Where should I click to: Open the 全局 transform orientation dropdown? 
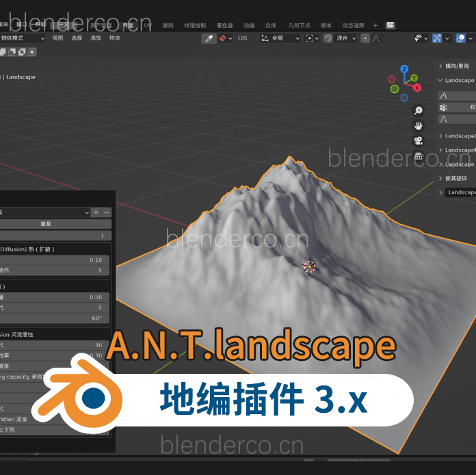280,38
